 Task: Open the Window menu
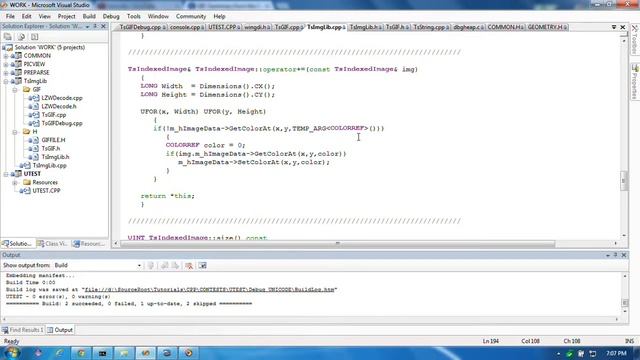click(x=158, y=16)
